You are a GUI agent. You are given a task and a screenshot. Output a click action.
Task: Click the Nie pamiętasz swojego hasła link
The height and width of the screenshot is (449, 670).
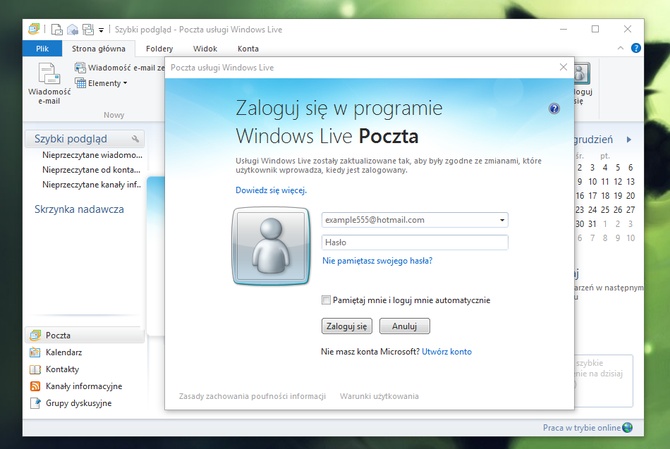tap(377, 261)
